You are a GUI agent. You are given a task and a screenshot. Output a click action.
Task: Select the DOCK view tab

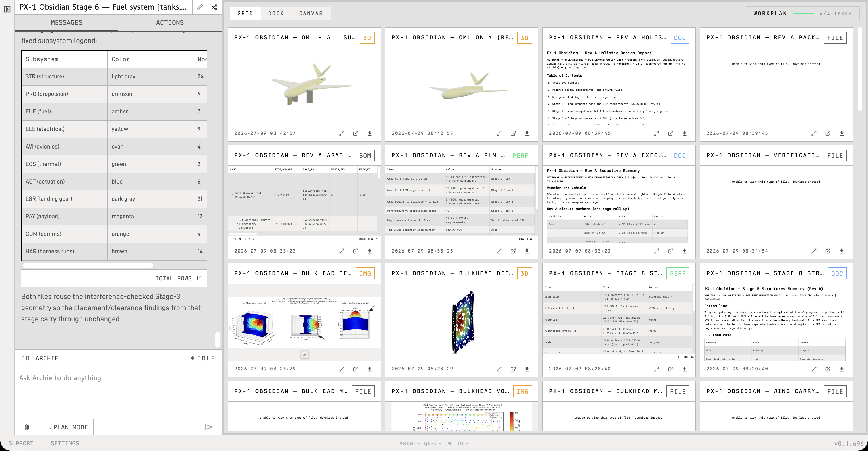point(276,14)
